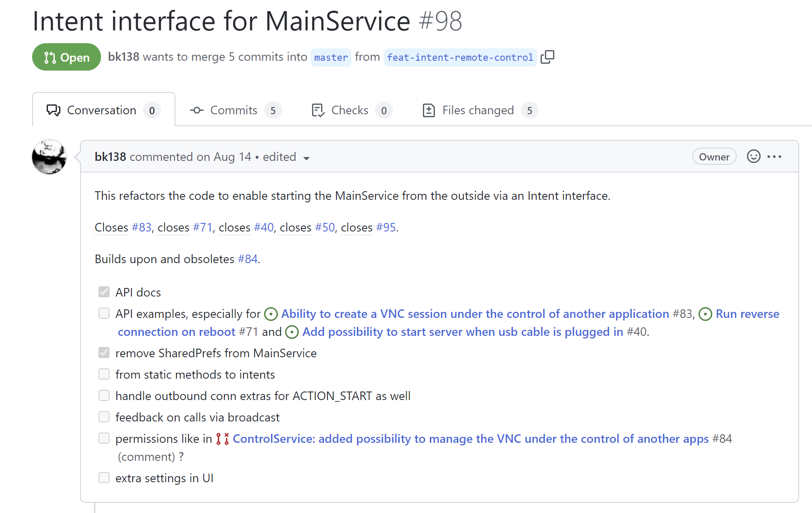Viewport: 812px width, 513px height.
Task: Click the open issue icon before 'Add possibility'
Action: pos(292,332)
